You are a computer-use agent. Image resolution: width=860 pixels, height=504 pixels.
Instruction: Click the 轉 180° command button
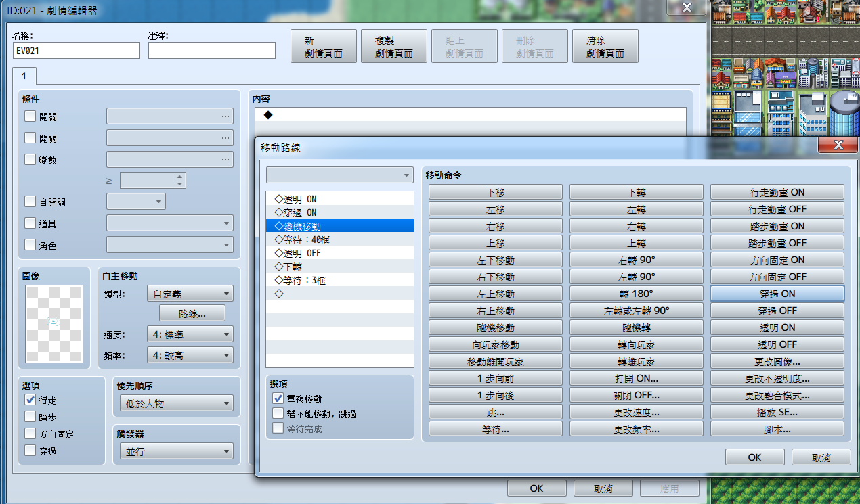click(637, 294)
